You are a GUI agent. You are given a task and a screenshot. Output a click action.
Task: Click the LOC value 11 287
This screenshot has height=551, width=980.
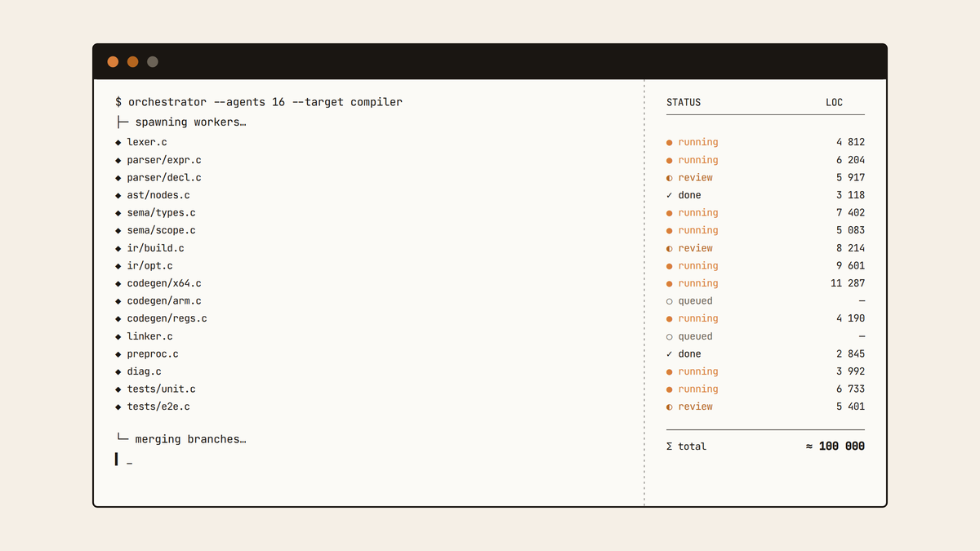848,283
